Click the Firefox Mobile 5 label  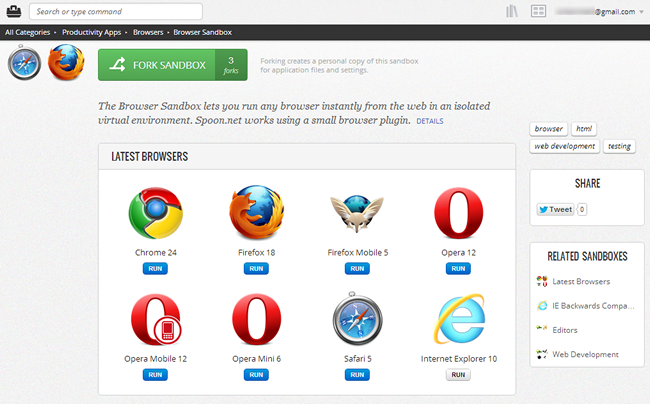[358, 252]
